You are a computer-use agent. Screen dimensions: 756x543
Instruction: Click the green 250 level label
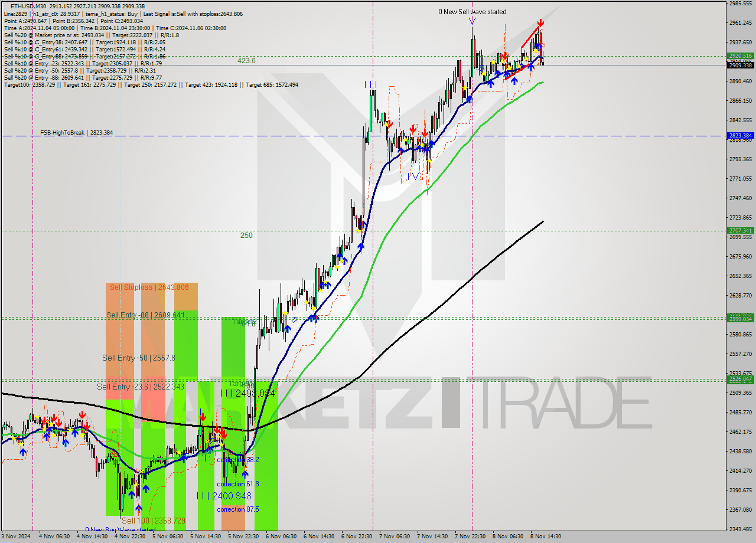[246, 235]
